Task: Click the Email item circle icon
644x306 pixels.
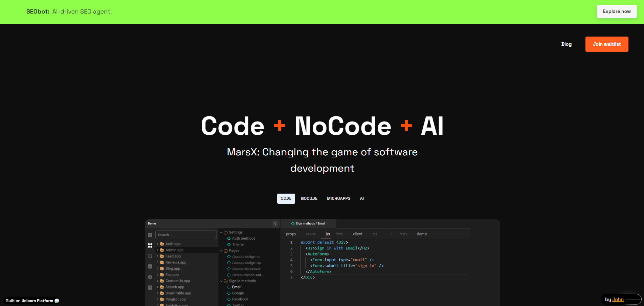Action: coord(229,287)
